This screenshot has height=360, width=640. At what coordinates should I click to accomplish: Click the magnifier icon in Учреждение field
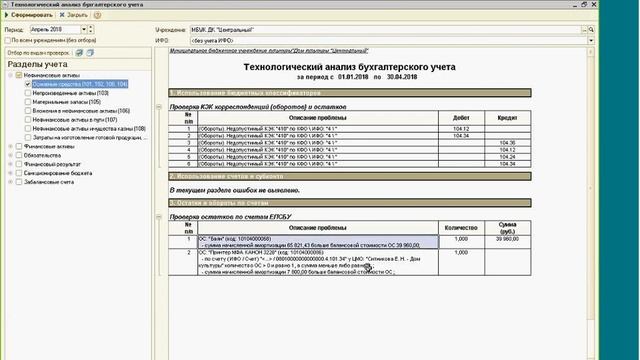tap(591, 30)
